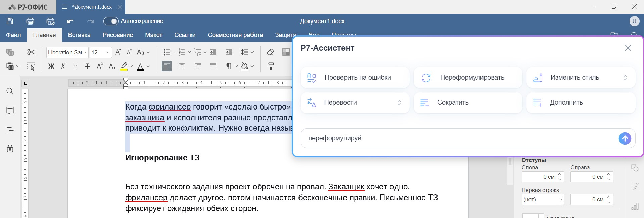Image resolution: width=644 pixels, height=218 pixels.
Task: Click the multilevel list icon
Action: tap(198, 52)
